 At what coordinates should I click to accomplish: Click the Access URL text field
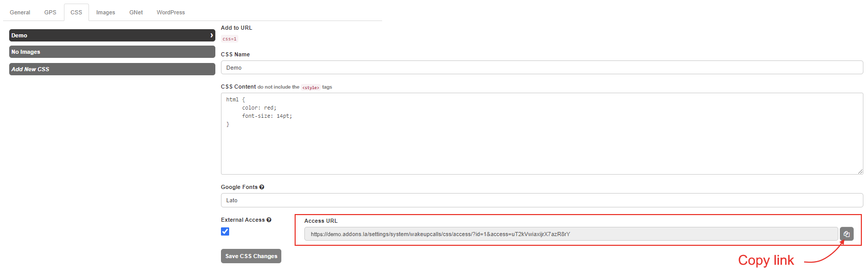click(x=571, y=234)
